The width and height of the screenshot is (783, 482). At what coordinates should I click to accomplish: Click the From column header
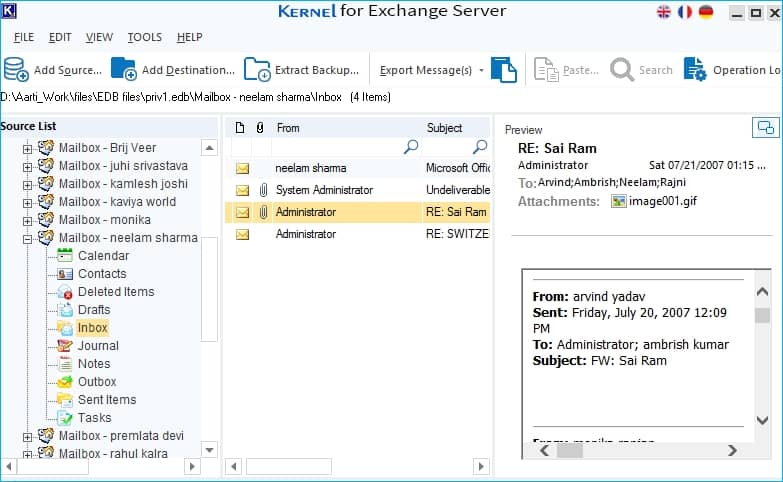coord(346,128)
